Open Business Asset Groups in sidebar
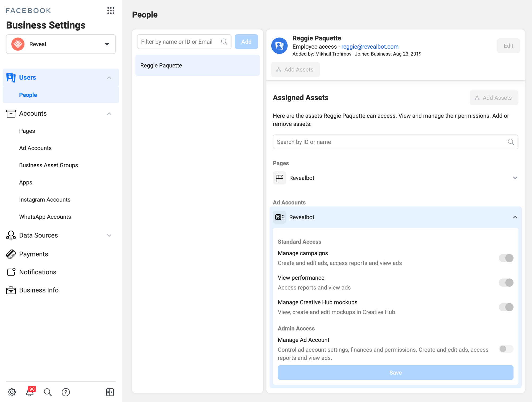This screenshot has height=402, width=532. 49,165
